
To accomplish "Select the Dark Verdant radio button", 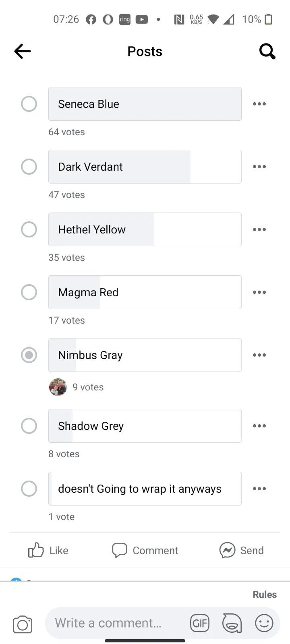I will pyautogui.click(x=29, y=167).
